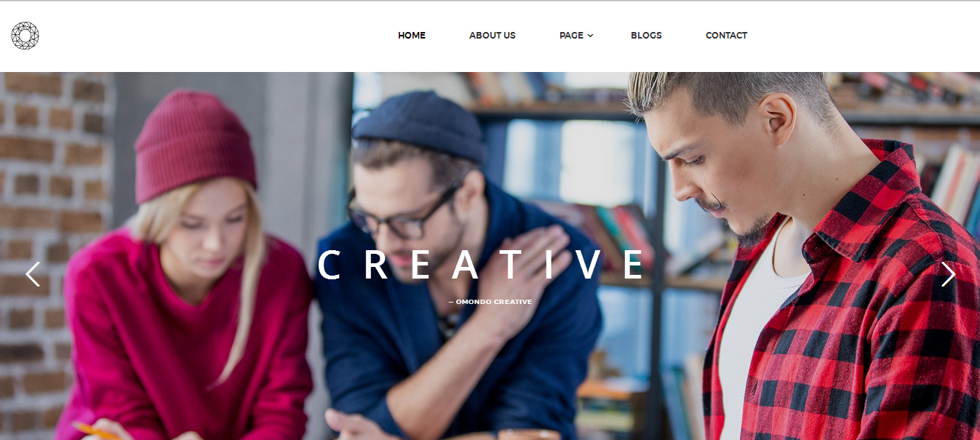Click the CREATIVE slide heading
The height and width of the screenshot is (440, 980).
[x=481, y=265]
